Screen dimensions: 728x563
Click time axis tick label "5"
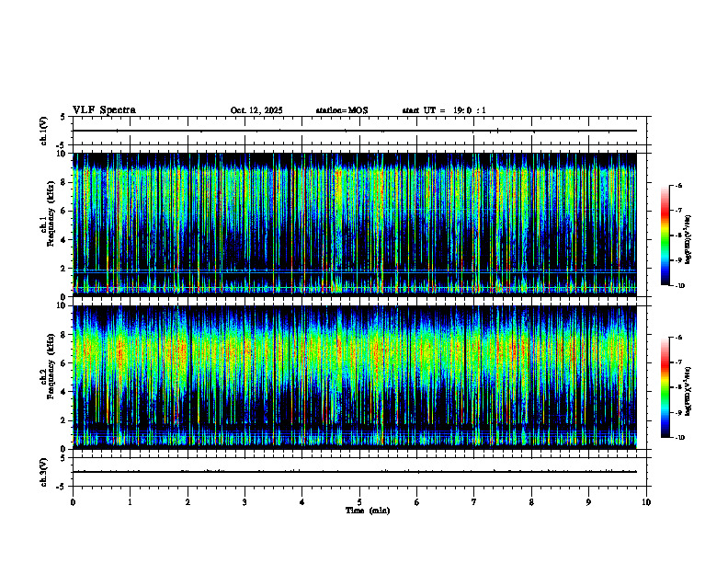pyautogui.click(x=359, y=502)
